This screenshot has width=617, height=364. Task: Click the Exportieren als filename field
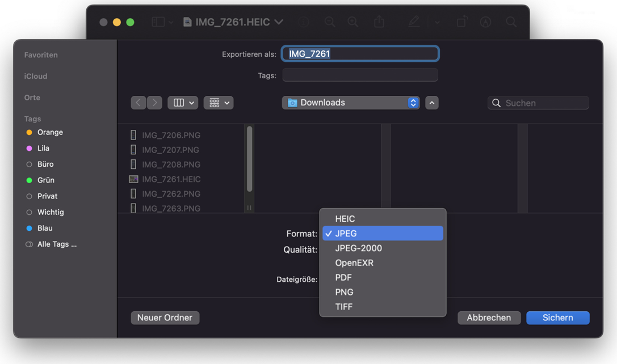pyautogui.click(x=360, y=54)
